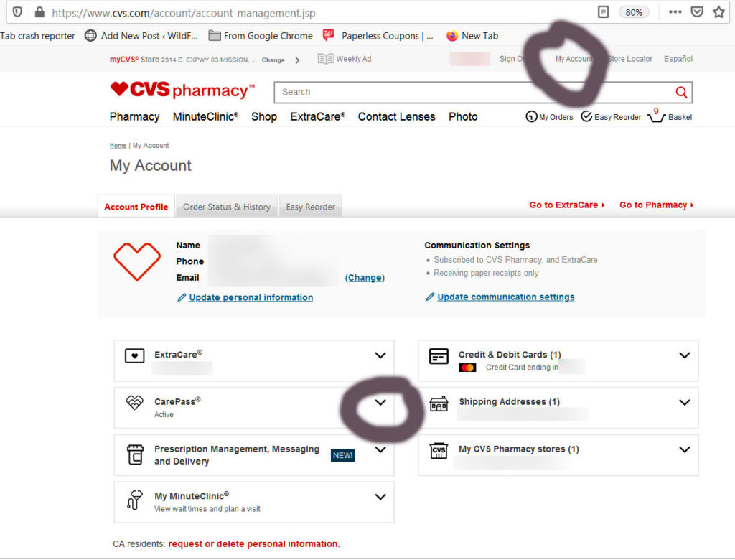The image size is (735, 560).
Task: Click the CVS store building icon
Action: tap(439, 451)
